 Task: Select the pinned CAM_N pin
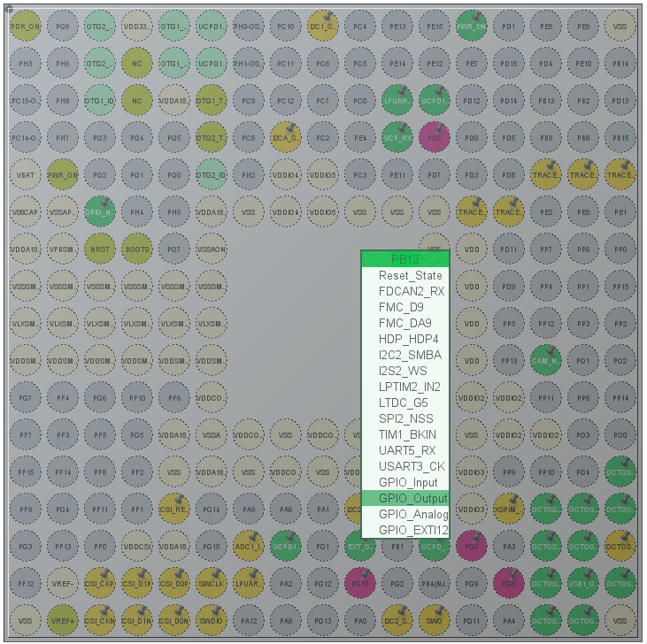pos(546,361)
